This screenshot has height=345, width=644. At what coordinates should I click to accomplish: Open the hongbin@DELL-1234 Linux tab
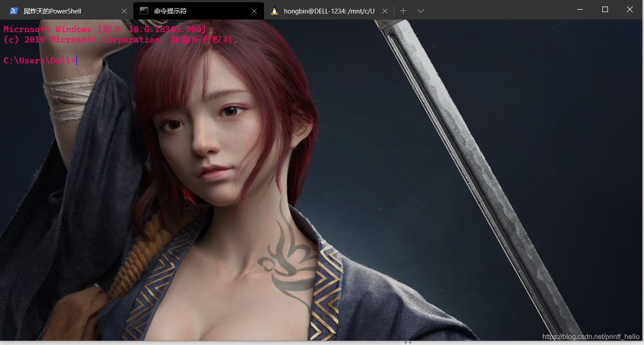tap(329, 11)
